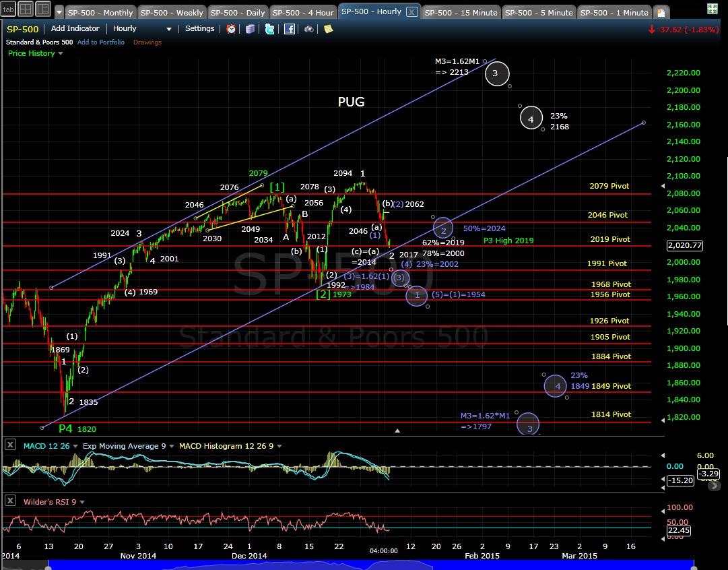Click the 'M3=1.62M1 => 2213' annotation

tap(457, 67)
